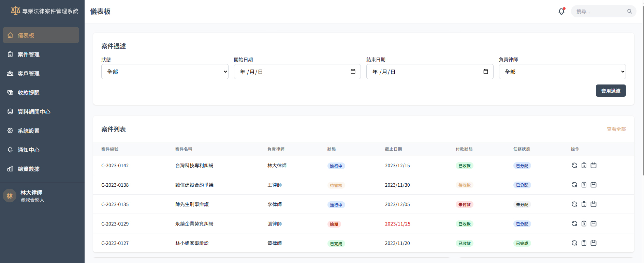This screenshot has height=263, width=644.
Task: Select 資料調閱中心 in the sidebar
Action: (x=34, y=112)
